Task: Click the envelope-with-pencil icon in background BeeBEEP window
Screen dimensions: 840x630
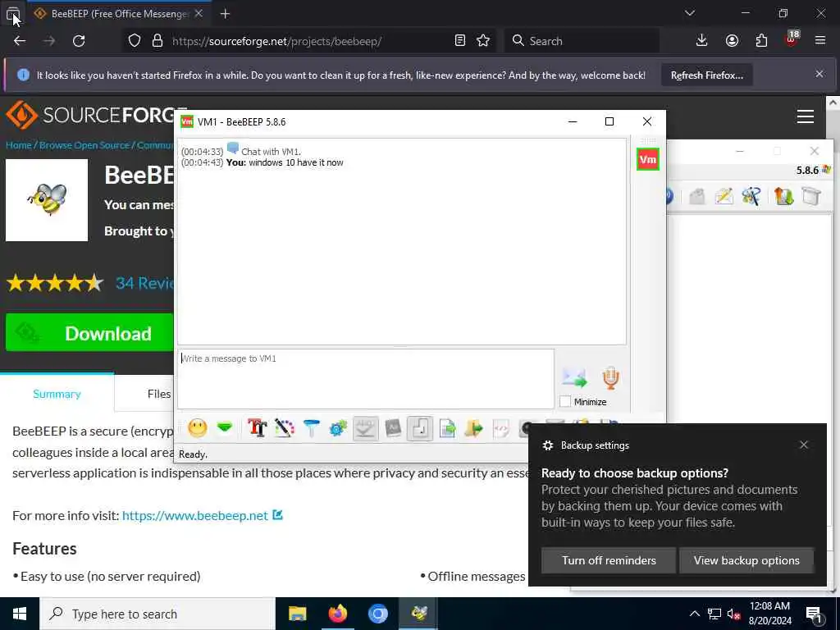Action: coord(724,197)
